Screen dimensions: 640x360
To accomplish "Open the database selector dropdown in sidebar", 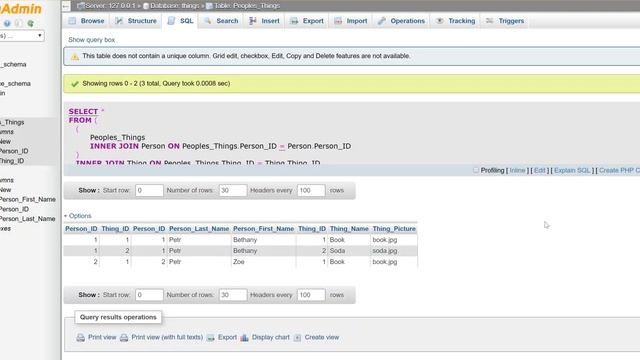I will [x=22, y=36].
